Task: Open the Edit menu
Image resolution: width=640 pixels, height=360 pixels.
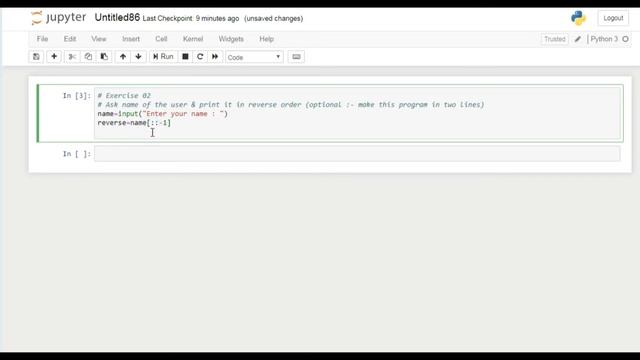Action: (70, 39)
